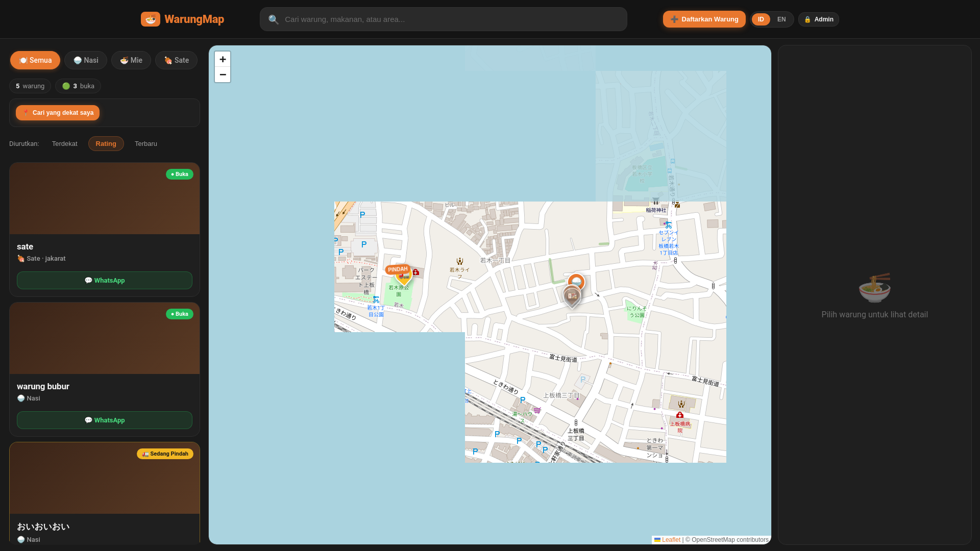Click the pin icon in nearby button
This screenshot has height=551, width=980.
26,113
